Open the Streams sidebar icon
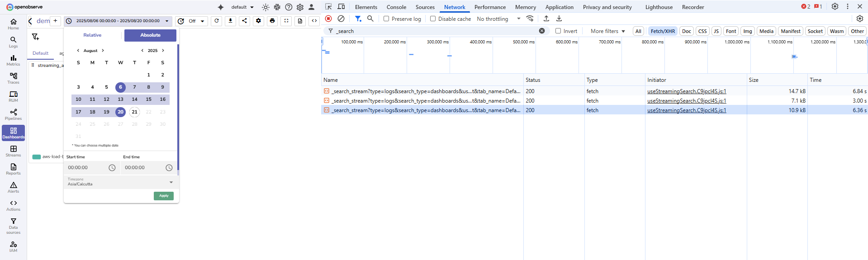The width and height of the screenshot is (868, 260). pos(13,151)
